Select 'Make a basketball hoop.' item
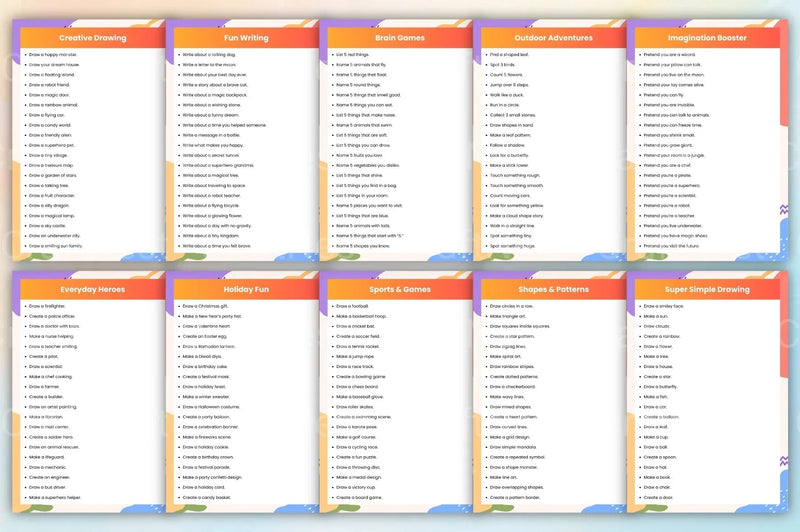 361,316
